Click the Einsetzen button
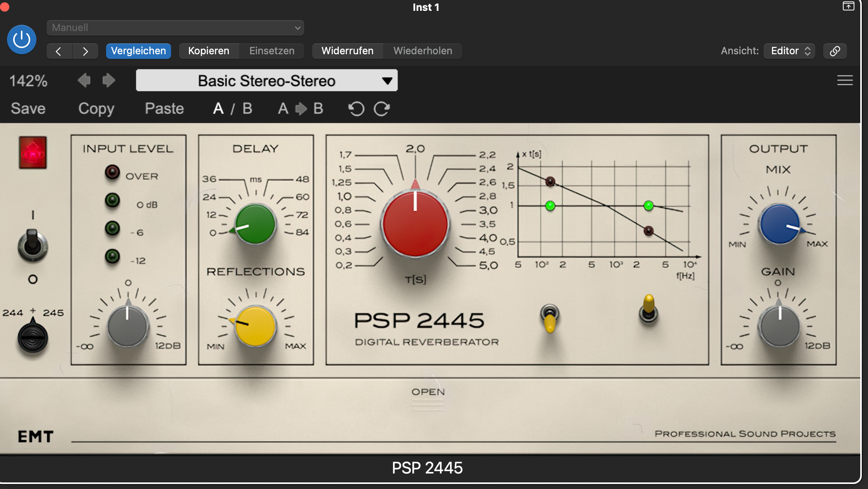Viewport: 868px width, 489px height. (x=272, y=51)
